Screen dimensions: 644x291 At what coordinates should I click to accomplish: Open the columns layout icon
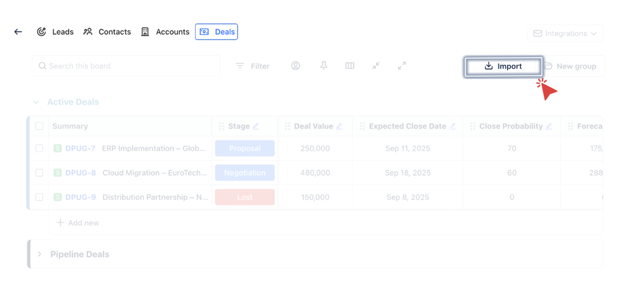point(350,66)
